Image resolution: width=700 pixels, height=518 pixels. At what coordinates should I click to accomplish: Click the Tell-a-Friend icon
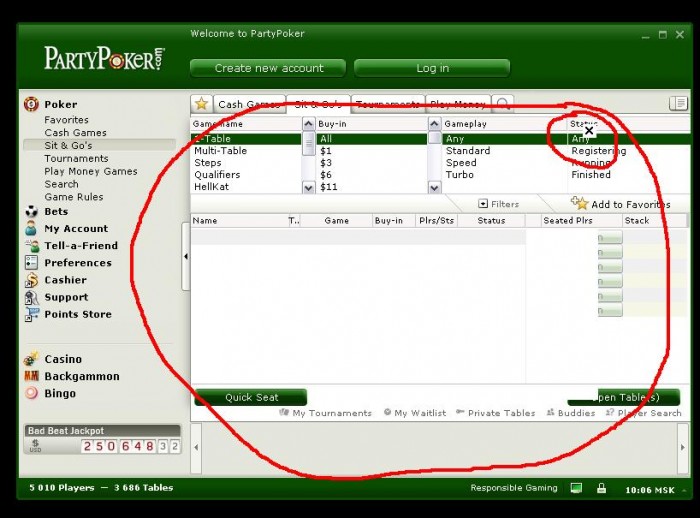tap(32, 246)
